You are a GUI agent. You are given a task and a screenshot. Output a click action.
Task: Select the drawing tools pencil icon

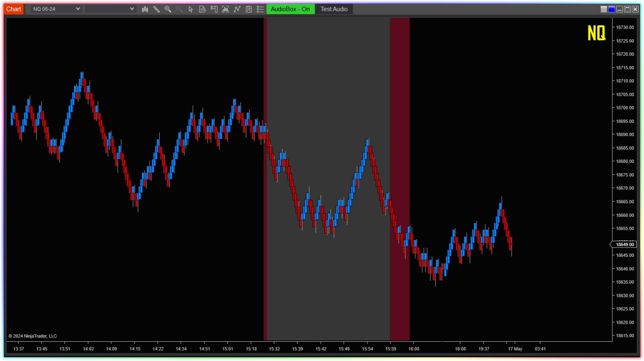coord(157,9)
